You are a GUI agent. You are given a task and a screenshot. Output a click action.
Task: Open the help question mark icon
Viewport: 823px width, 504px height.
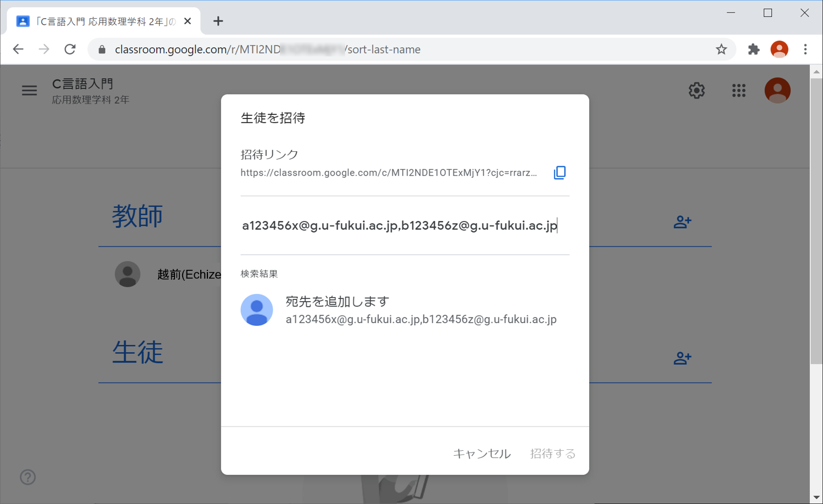pyautogui.click(x=28, y=477)
